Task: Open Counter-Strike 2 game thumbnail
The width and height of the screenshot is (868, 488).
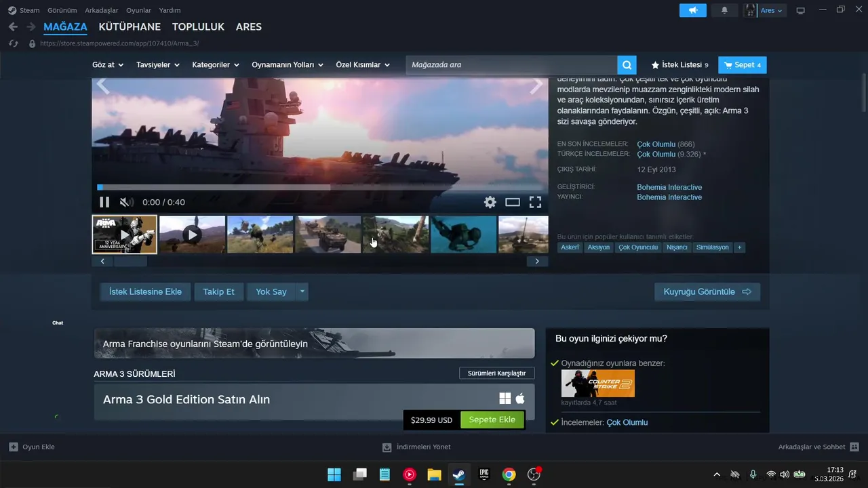Action: click(x=598, y=384)
